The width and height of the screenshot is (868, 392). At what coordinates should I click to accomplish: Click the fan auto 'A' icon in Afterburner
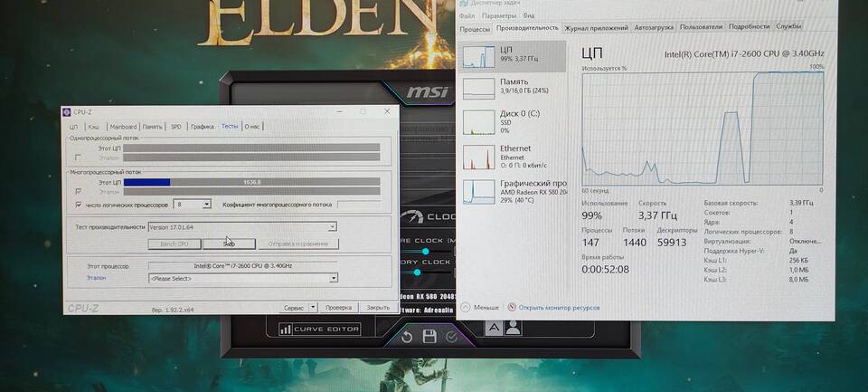494,328
